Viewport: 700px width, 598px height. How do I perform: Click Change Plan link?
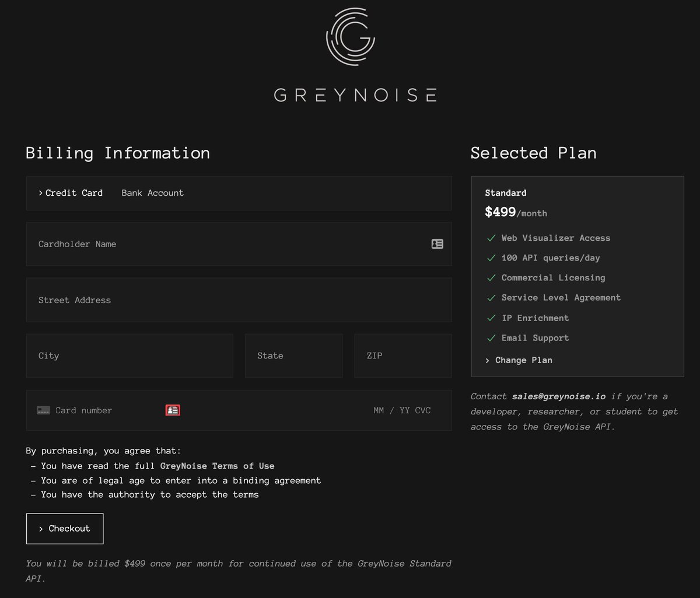(x=519, y=360)
